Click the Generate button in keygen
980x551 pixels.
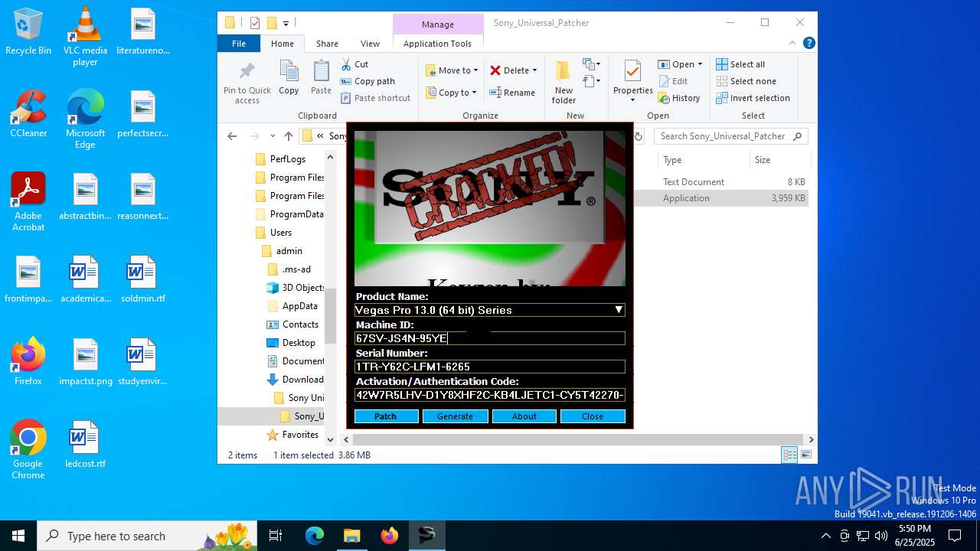pos(455,416)
